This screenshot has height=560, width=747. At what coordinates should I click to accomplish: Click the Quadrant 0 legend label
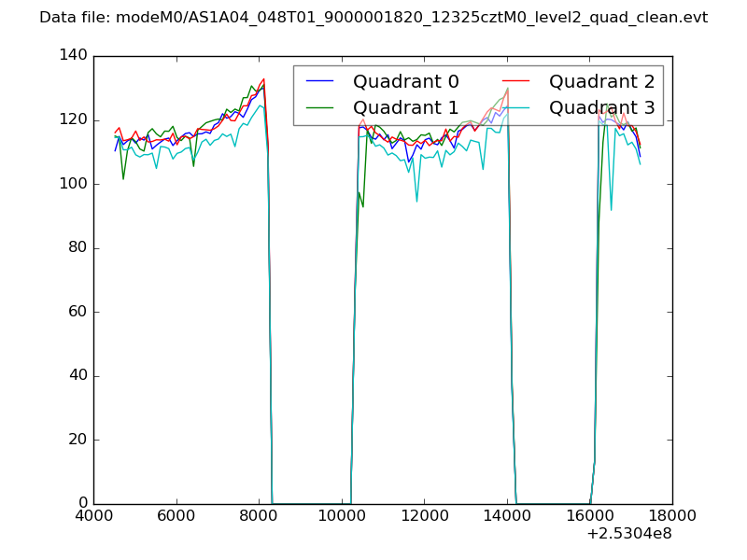tap(405, 82)
